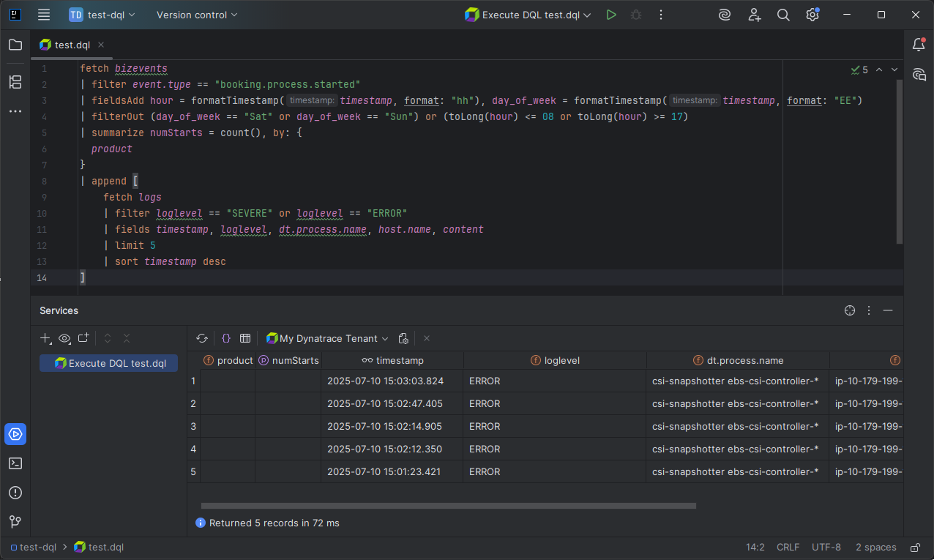Select the test.dql editor tab

tap(72, 45)
